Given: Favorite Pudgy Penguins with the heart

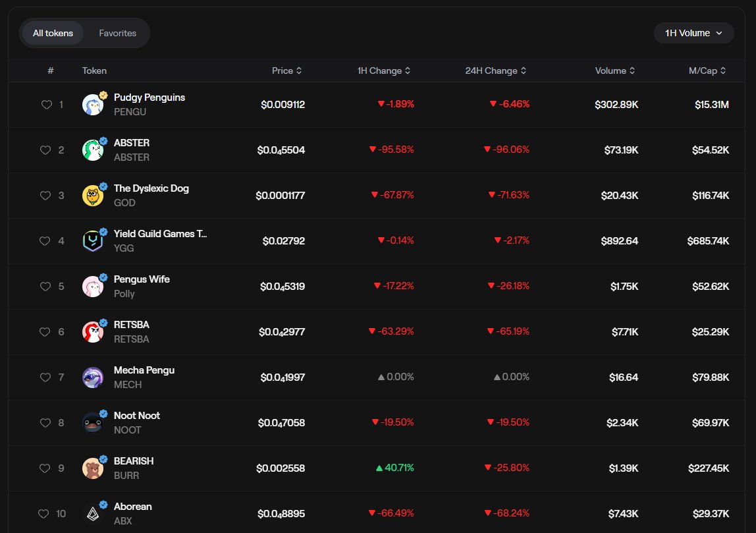Looking at the screenshot, I should (46, 105).
